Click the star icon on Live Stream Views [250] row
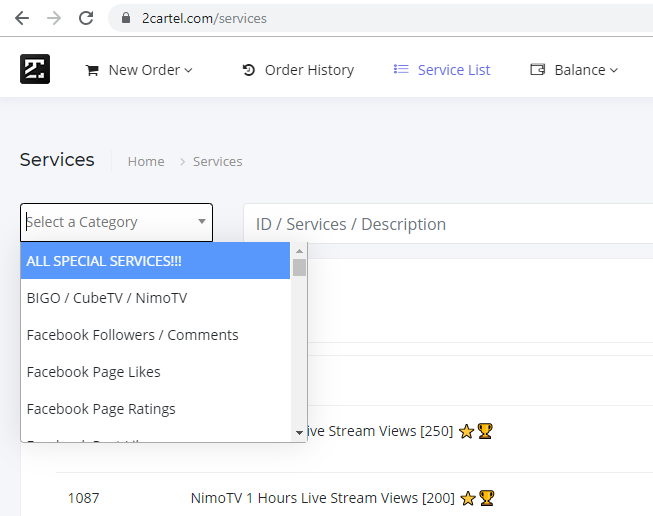 pos(466,431)
